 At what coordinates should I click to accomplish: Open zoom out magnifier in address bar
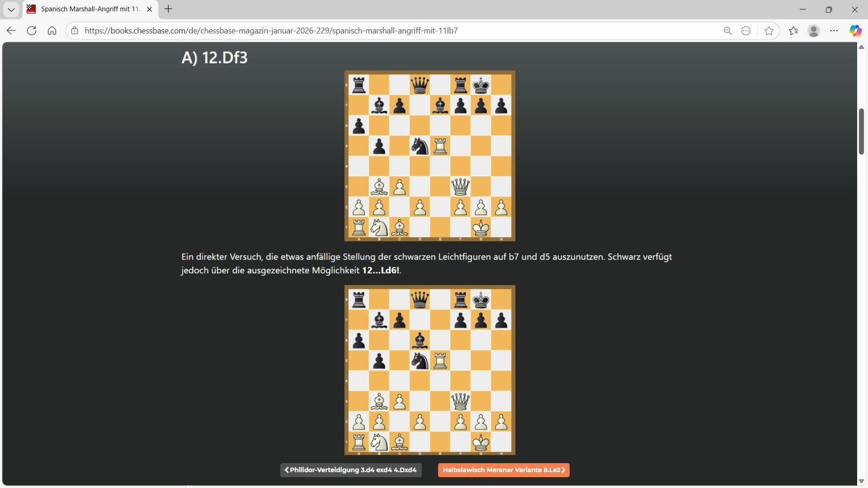click(x=727, y=31)
